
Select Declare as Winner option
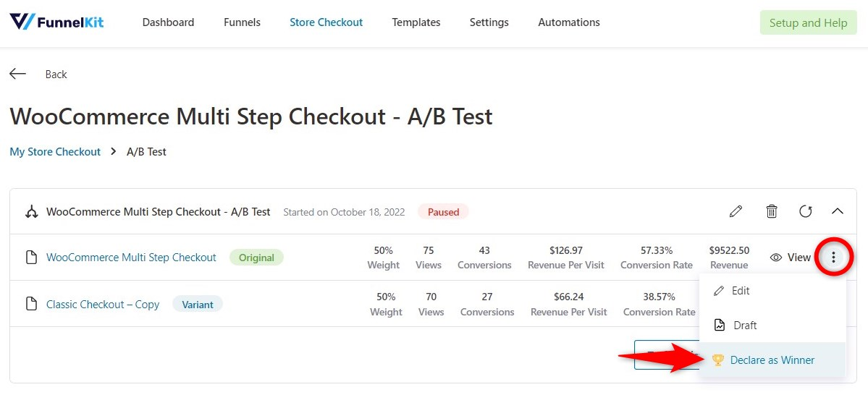(772, 360)
